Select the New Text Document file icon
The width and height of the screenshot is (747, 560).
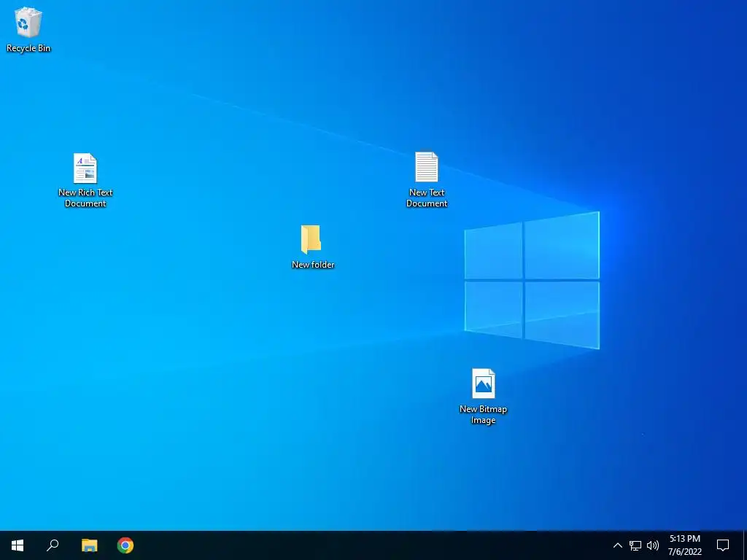426,167
